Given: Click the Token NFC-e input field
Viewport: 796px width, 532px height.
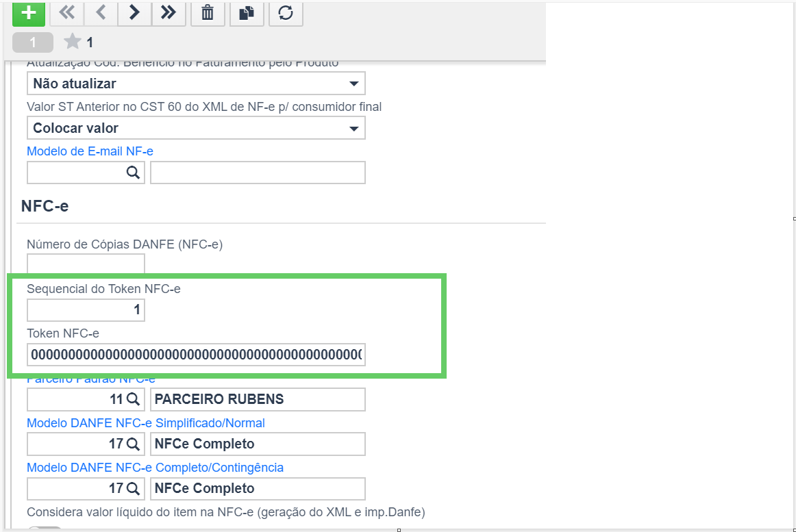Looking at the screenshot, I should point(196,355).
